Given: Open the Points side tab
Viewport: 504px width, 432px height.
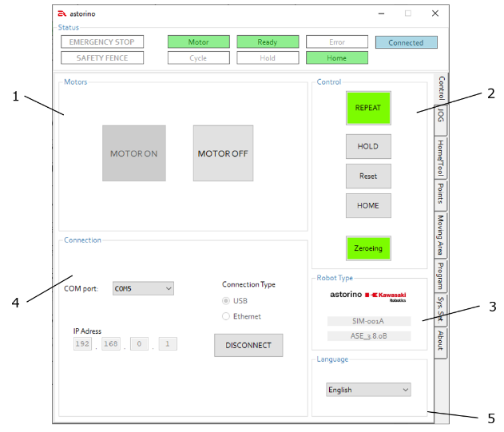Looking at the screenshot, I should 441,195.
